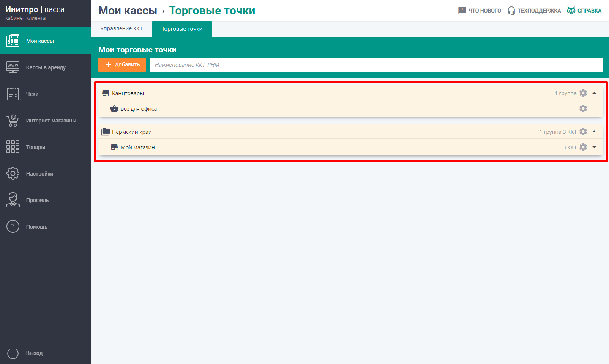Screen dimensions: 609x364
Task: Click the Кассы в аренду monitor icon
Action: coord(13,67)
